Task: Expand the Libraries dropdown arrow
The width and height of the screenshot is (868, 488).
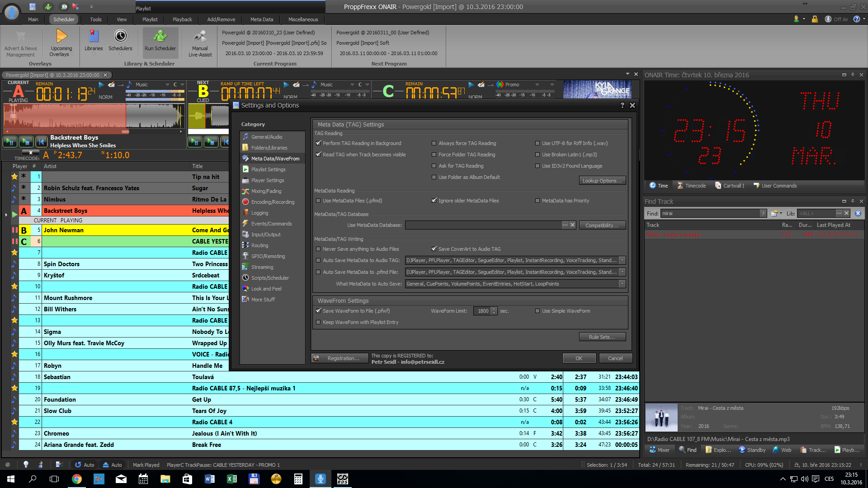Action: [94, 55]
